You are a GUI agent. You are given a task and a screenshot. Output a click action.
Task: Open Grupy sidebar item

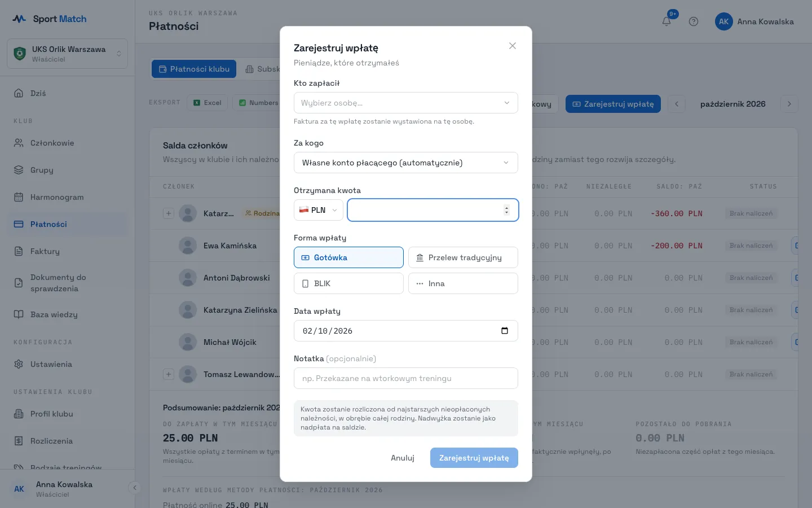(x=67, y=170)
